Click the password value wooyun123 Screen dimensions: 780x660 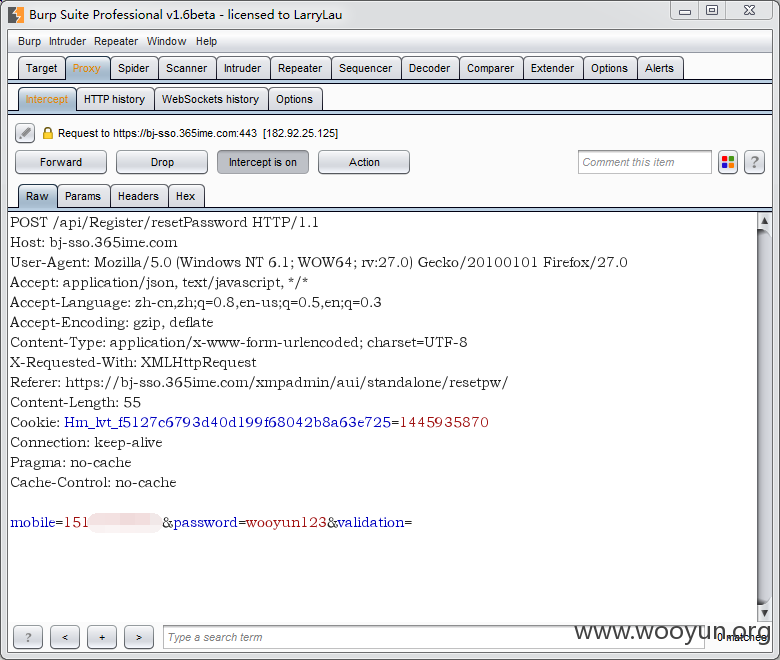[286, 523]
